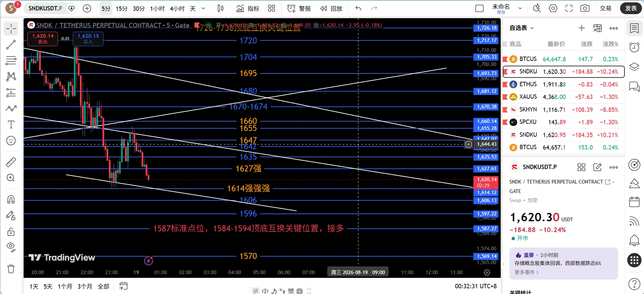
Task: Expand 更多事件 more events
Action: (526, 272)
